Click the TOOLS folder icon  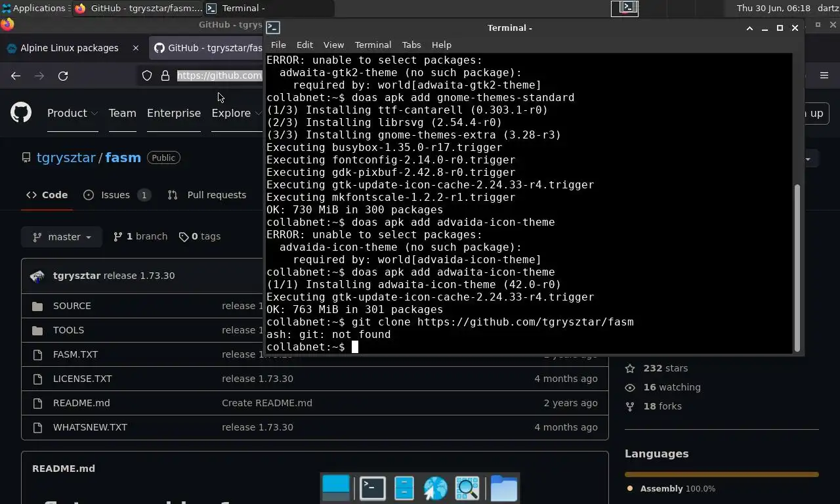[x=37, y=331]
